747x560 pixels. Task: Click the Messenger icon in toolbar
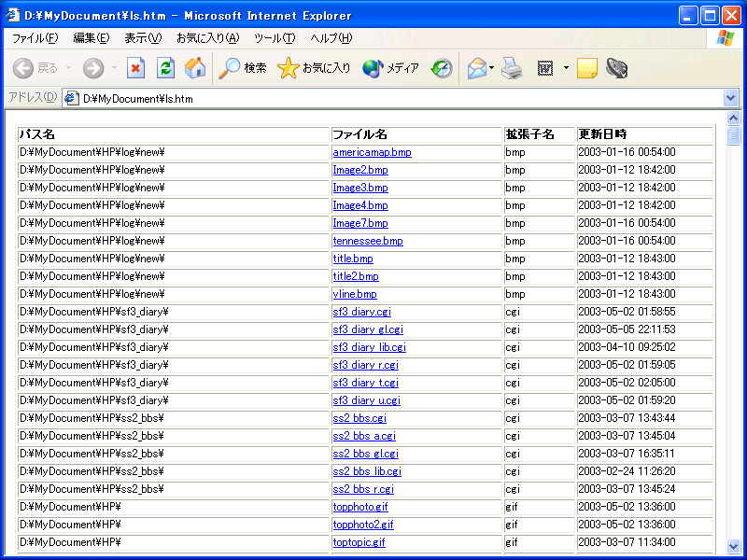[x=617, y=68]
